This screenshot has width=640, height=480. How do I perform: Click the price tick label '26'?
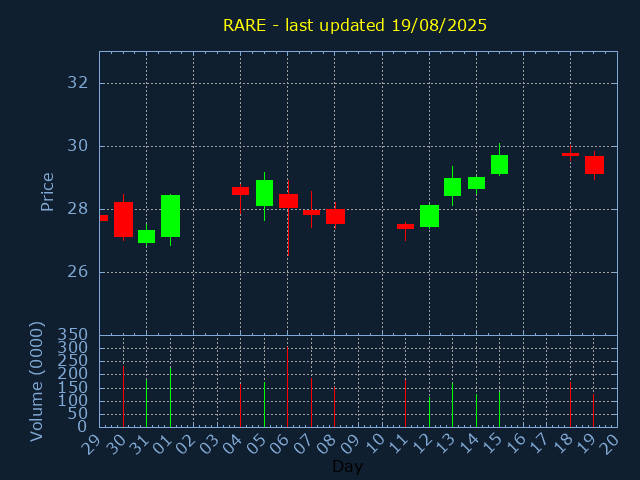78,272
